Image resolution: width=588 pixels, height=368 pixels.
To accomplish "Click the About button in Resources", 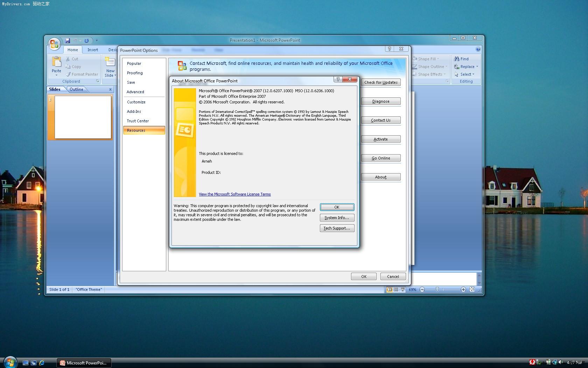I will tap(381, 177).
